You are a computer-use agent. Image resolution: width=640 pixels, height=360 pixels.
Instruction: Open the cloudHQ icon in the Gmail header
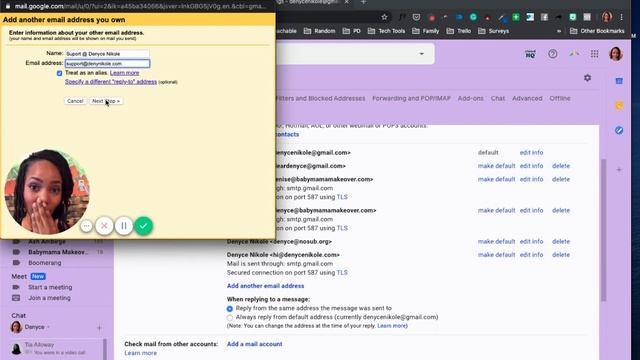coord(530,54)
